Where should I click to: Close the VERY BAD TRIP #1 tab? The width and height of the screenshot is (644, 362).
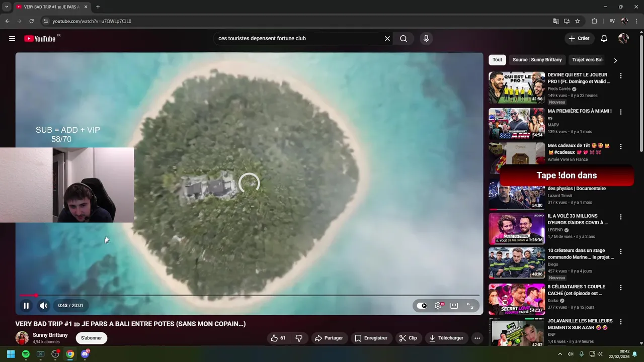(86, 7)
